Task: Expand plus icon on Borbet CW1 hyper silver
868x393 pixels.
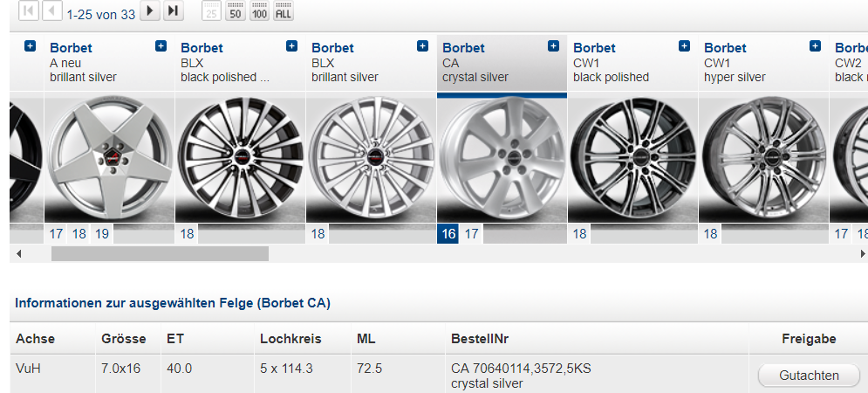Action: (815, 46)
